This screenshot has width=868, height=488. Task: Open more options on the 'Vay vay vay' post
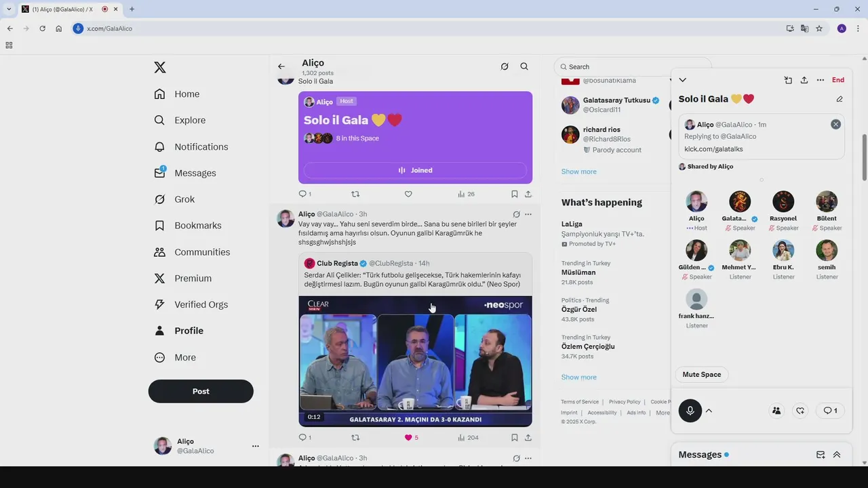pos(528,214)
